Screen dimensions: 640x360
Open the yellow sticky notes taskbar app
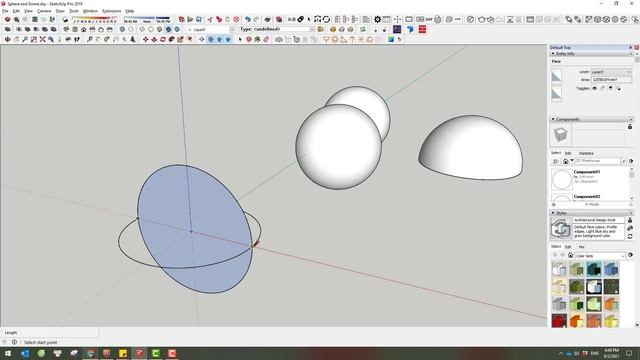tap(123, 353)
